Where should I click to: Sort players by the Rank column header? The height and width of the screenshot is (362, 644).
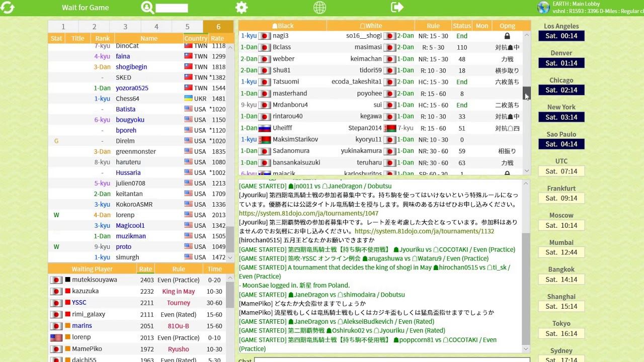103,38
